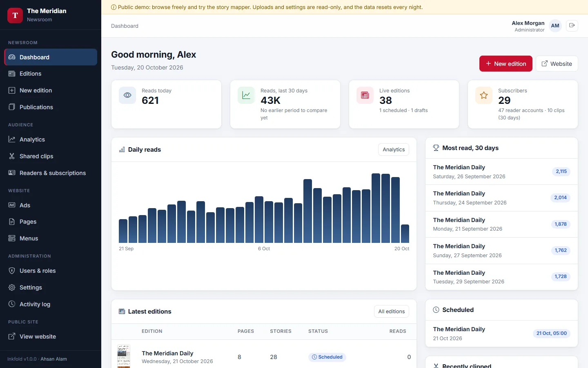The width and height of the screenshot is (588, 368).
Task: Click the 21 Oct, 05:00 scheduled badge
Action: coord(552,333)
